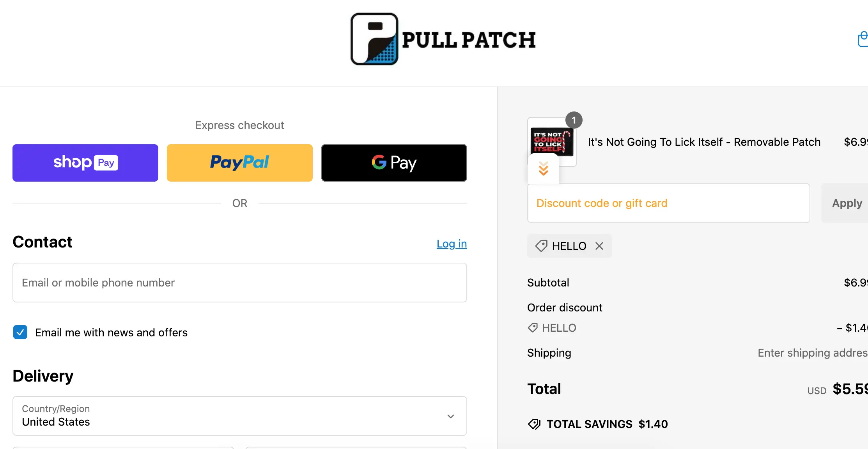Follow the Log in link
The width and height of the screenshot is (868, 449).
[452, 244]
